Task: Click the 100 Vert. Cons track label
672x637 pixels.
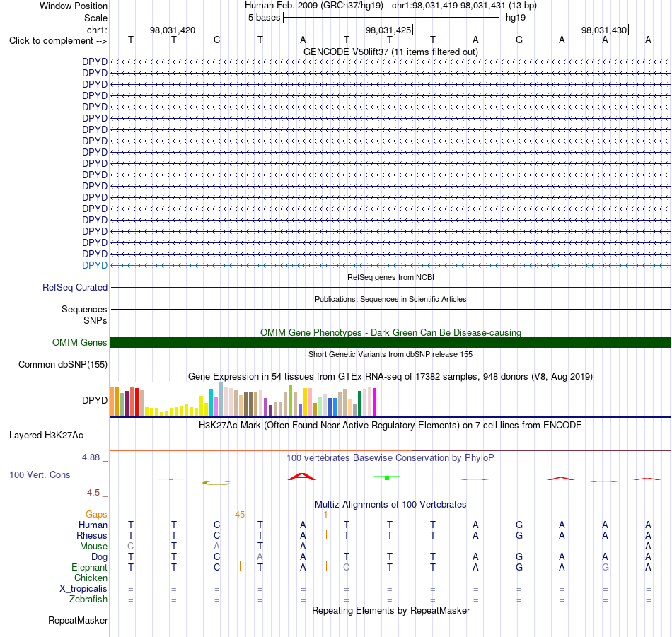Action: tap(40, 474)
